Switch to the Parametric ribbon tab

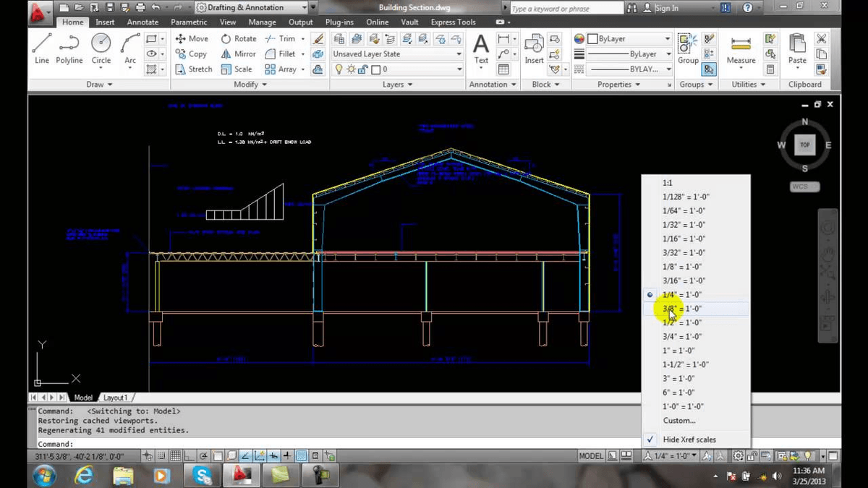click(189, 22)
